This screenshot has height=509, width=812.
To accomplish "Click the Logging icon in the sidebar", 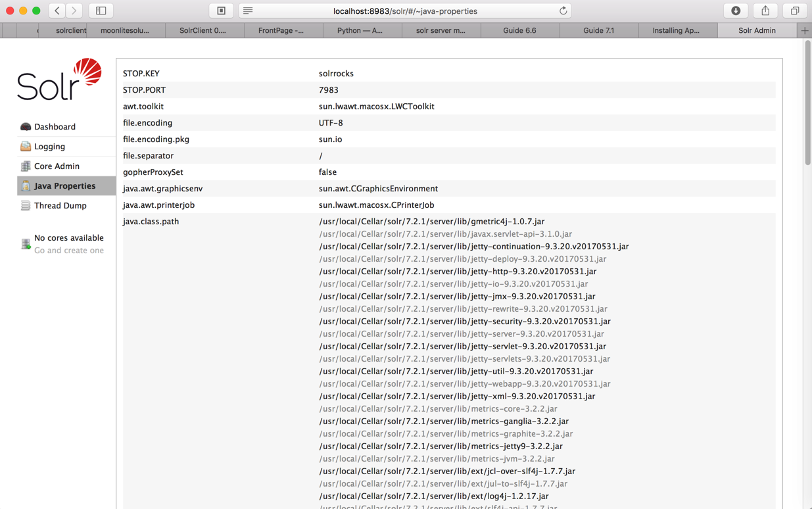I will click(x=26, y=147).
